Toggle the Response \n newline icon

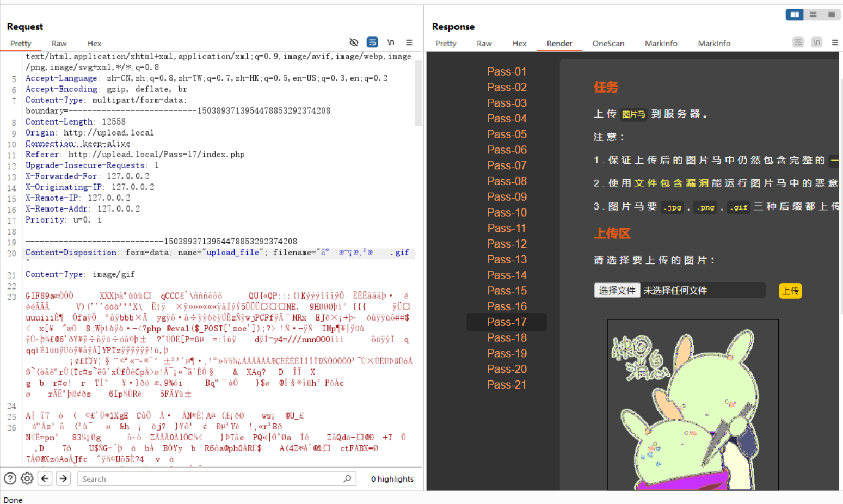816,42
